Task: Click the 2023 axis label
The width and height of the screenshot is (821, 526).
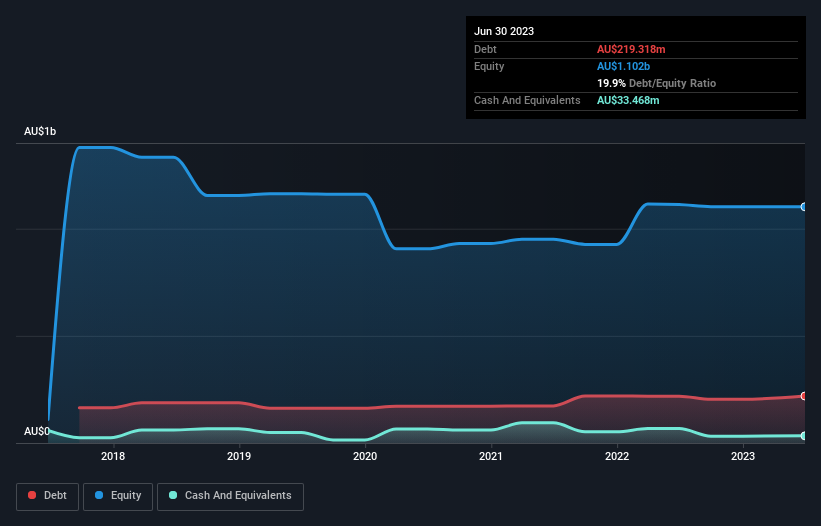Action: tap(743, 456)
